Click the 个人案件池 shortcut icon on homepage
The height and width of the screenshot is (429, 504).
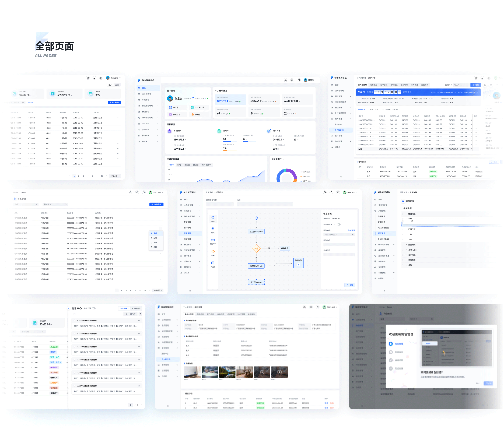pyautogui.click(x=192, y=107)
